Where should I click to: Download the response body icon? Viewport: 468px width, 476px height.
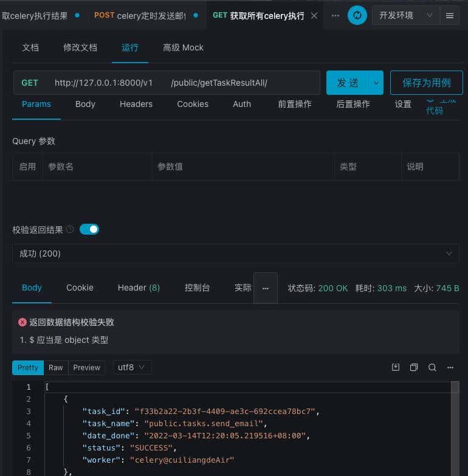click(396, 367)
